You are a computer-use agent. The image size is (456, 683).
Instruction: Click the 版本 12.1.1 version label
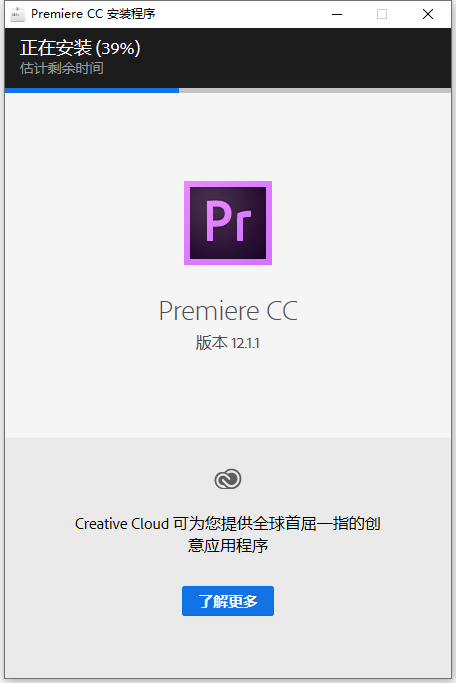pos(227,343)
